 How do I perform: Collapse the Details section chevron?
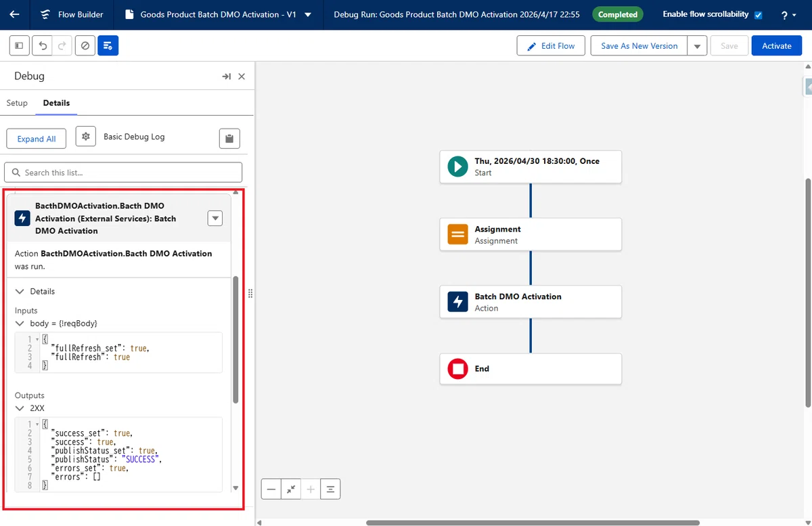point(20,292)
